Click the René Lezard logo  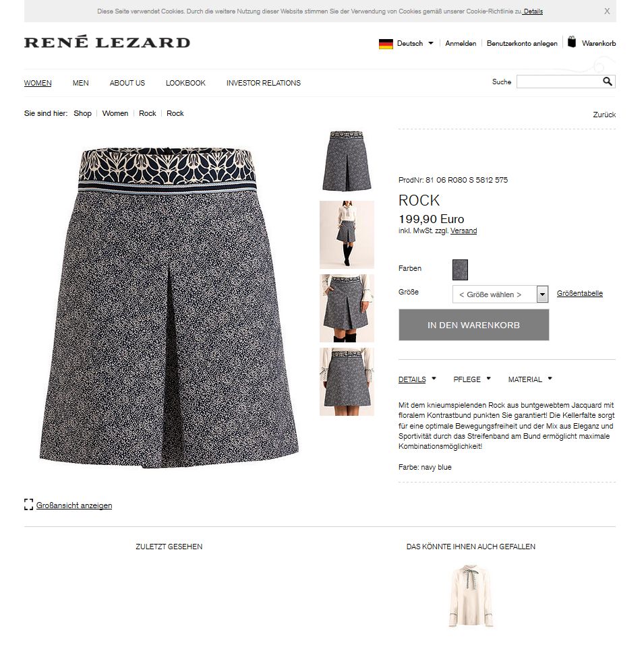point(107,42)
